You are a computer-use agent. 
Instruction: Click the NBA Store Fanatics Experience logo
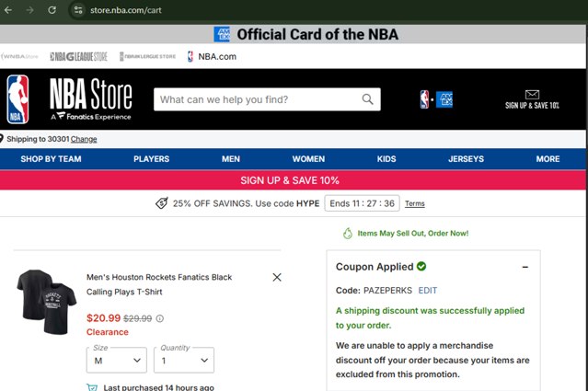point(91,99)
